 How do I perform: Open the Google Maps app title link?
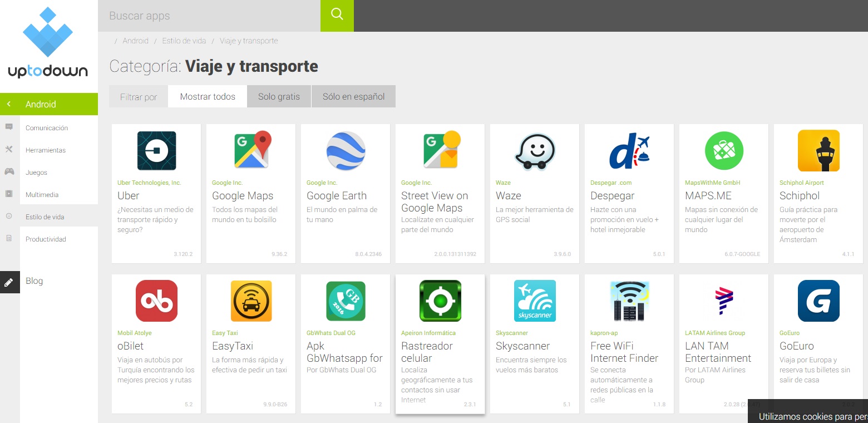(x=243, y=196)
